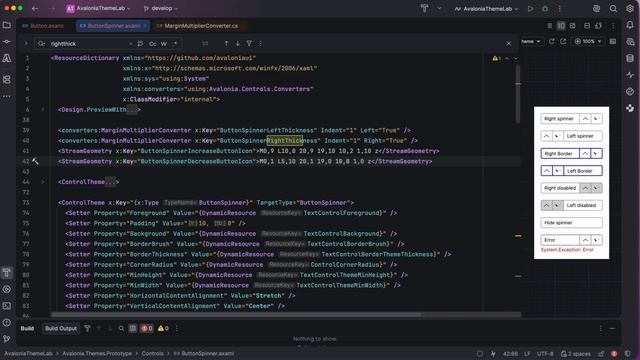
Task: Click Avalonia.Themes.Prototype breadcrumb
Action: (97, 353)
